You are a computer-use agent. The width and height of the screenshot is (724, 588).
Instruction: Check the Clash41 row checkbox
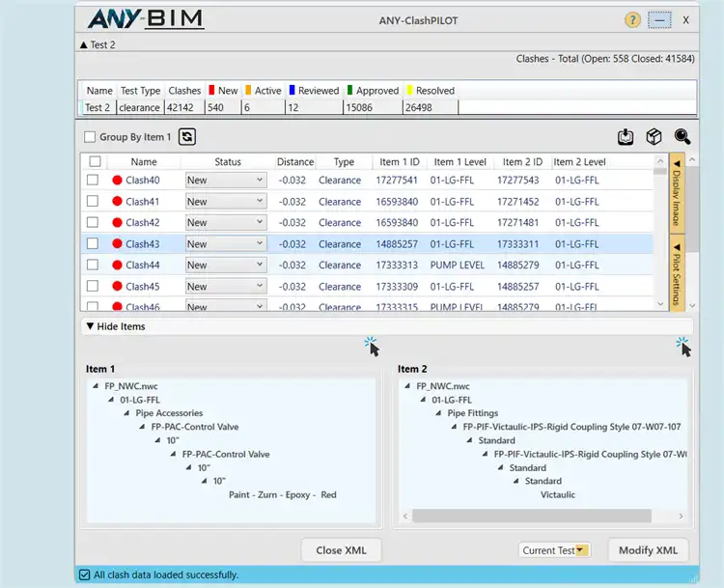coord(93,201)
